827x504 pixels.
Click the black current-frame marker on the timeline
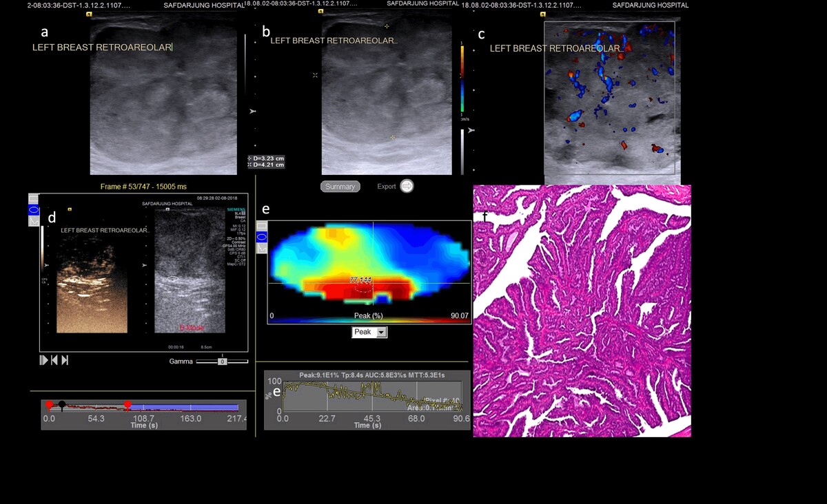tap(62, 405)
